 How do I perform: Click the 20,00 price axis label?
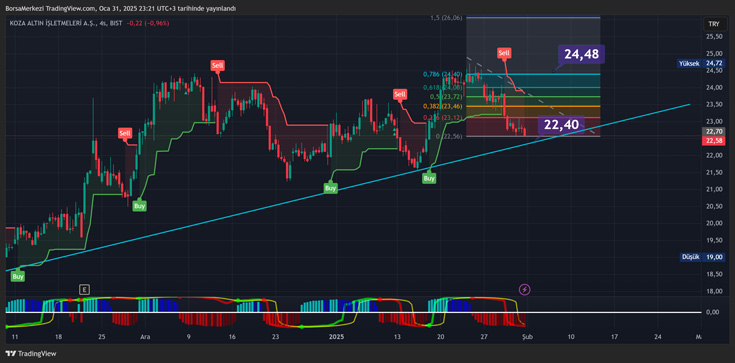(714, 224)
